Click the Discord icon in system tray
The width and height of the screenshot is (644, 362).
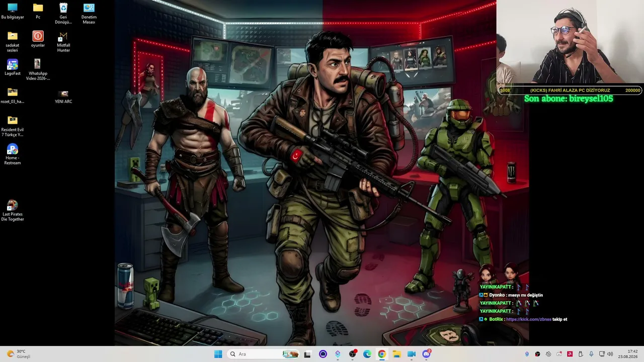559,354
